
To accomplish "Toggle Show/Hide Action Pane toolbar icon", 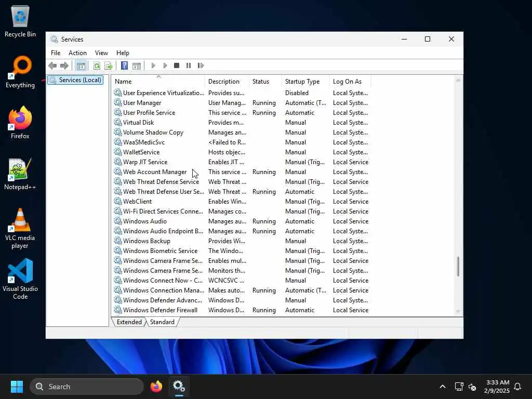I will coord(137,65).
